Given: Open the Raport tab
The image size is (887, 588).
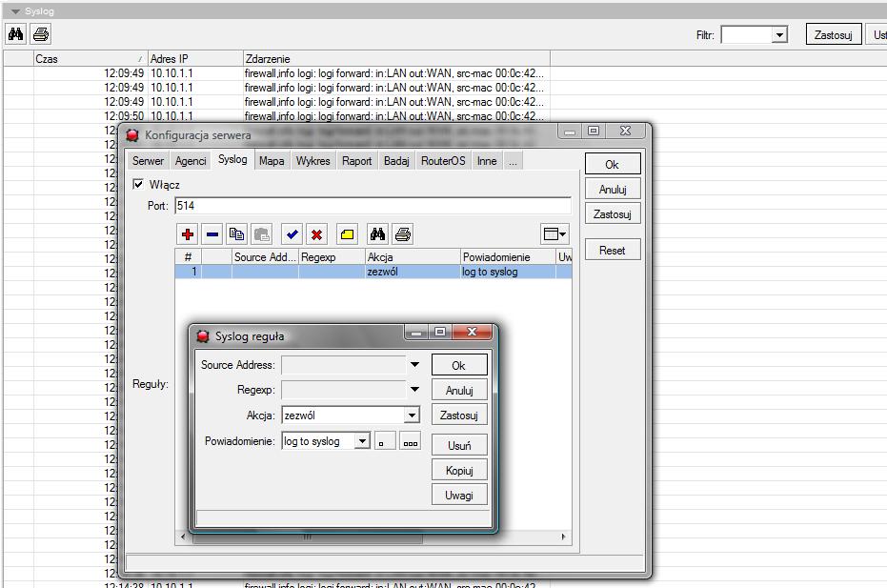Looking at the screenshot, I should (x=357, y=161).
